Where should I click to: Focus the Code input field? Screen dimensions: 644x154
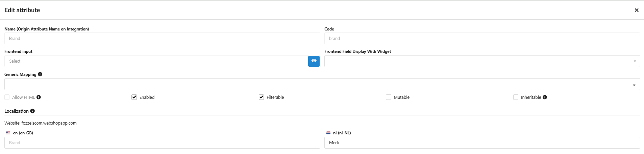pyautogui.click(x=482, y=39)
